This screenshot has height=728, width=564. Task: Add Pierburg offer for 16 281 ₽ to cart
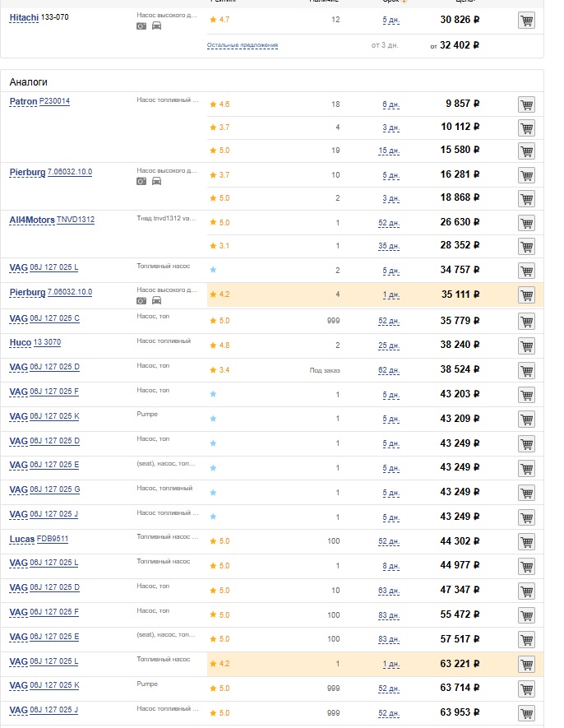pos(526,175)
